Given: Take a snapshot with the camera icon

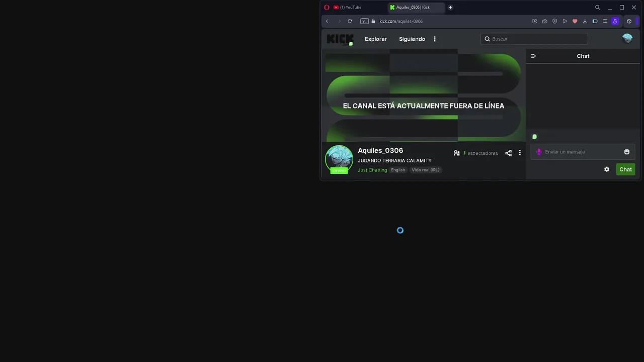Looking at the screenshot, I should pos(545,21).
